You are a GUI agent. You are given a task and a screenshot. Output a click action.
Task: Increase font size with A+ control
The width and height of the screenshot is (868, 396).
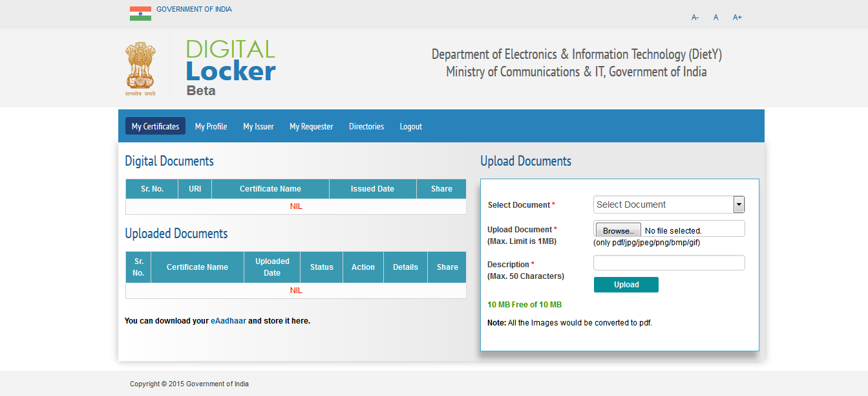(737, 17)
